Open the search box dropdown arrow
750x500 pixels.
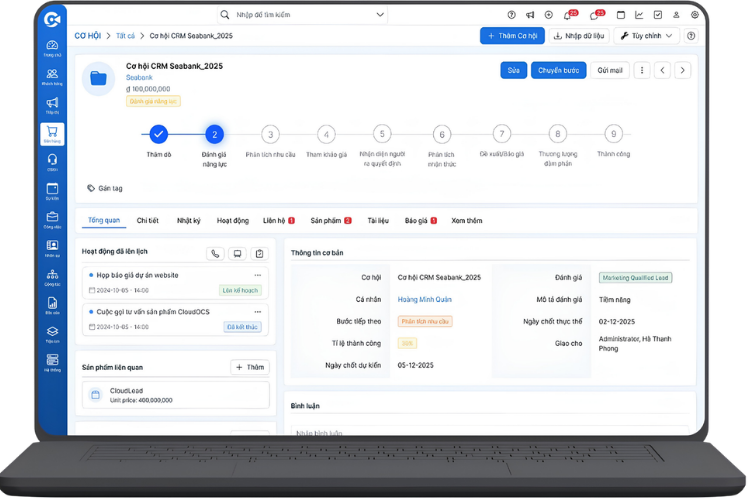[380, 15]
